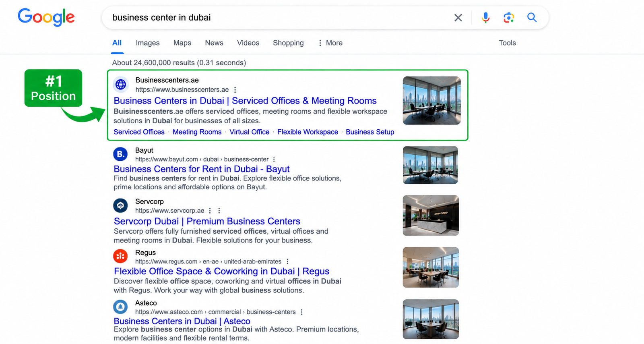The height and width of the screenshot is (344, 644).
Task: Start voice search with the microphone icon
Action: (x=486, y=18)
